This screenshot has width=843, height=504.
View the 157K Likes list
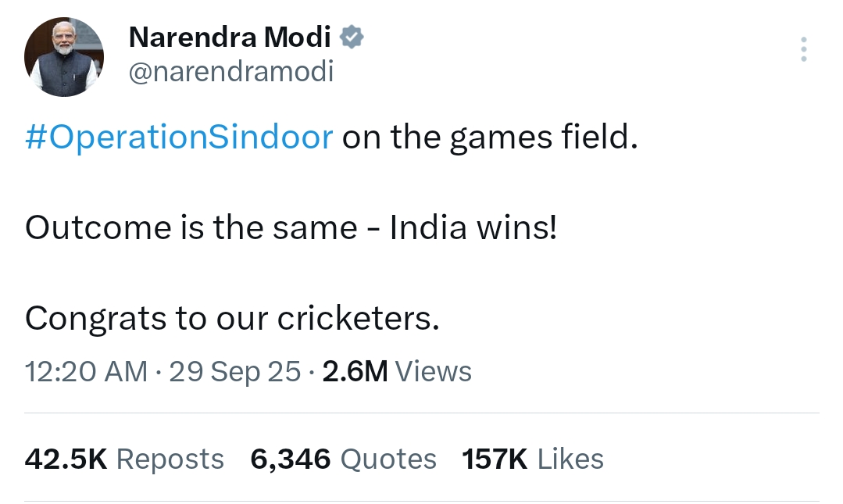coord(533,459)
